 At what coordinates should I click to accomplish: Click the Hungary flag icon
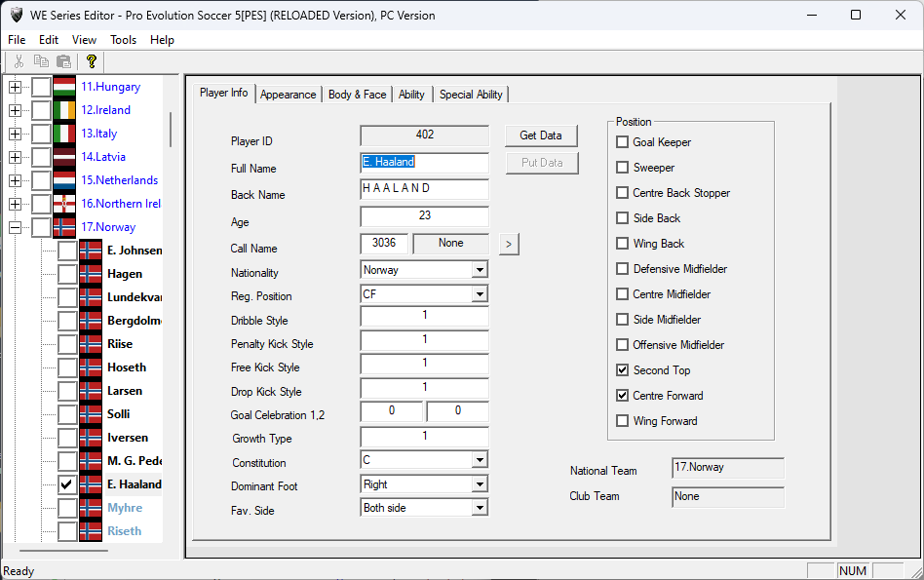(x=64, y=87)
